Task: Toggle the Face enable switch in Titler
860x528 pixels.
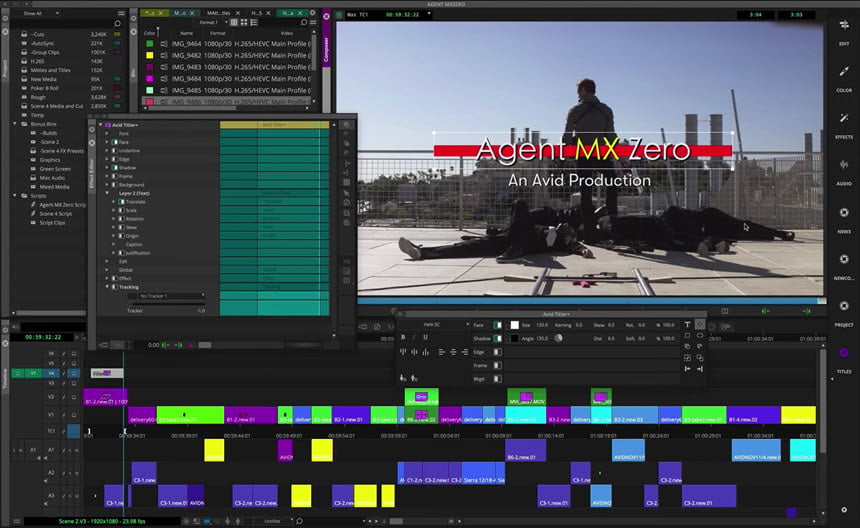Action: coord(498,325)
